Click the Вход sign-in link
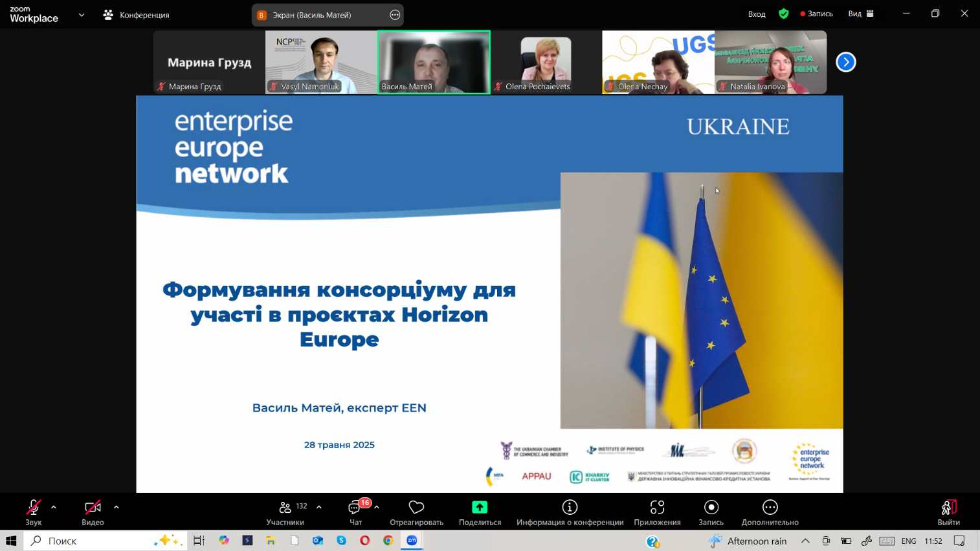This screenshot has width=980, height=551. pyautogui.click(x=757, y=14)
